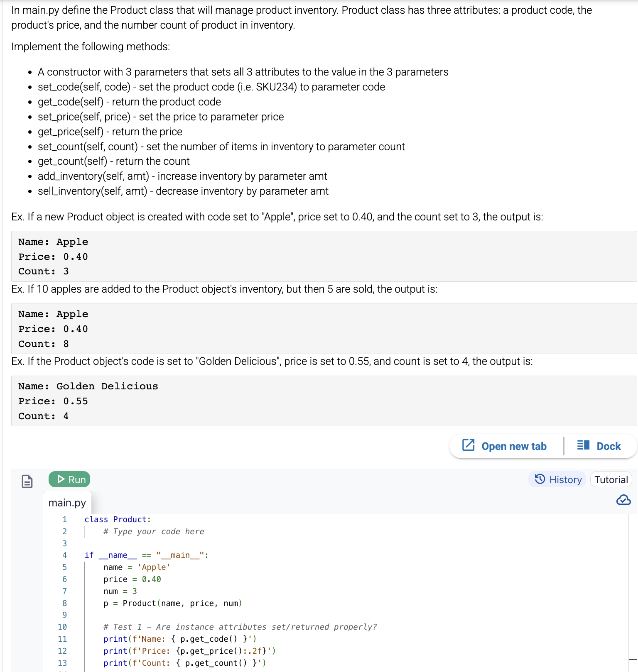Click the set_price(self, price) bullet
Image resolution: width=638 pixels, height=672 pixels.
pyautogui.click(x=161, y=117)
